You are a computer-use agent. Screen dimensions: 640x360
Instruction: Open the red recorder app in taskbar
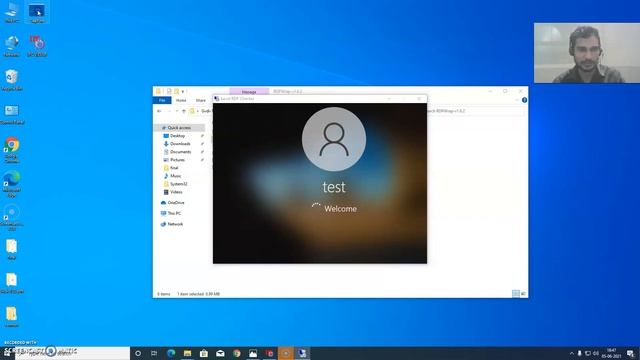(269, 353)
